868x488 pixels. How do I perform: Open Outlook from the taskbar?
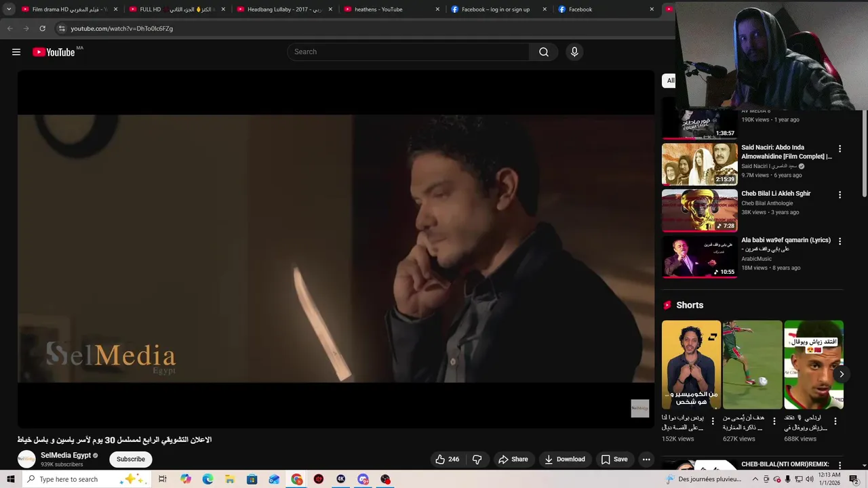[x=275, y=479]
